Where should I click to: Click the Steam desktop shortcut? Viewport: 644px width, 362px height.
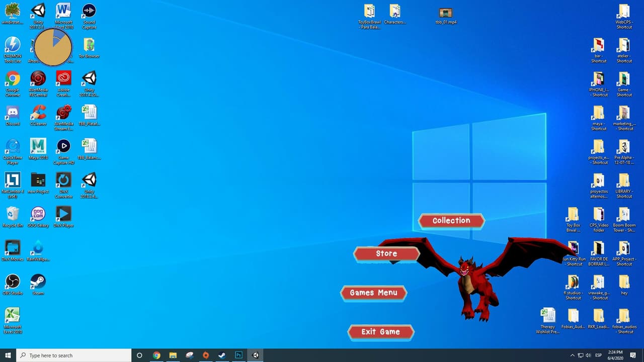tap(38, 285)
